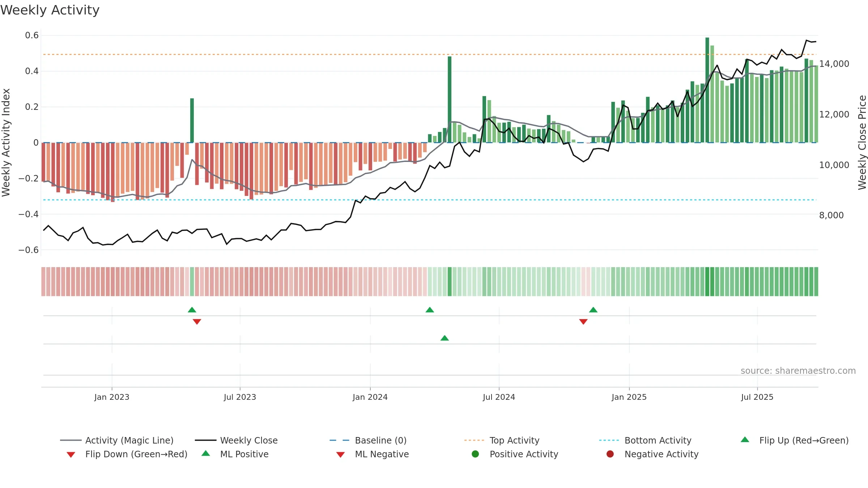Click the ML Positive legend icon

point(206,453)
